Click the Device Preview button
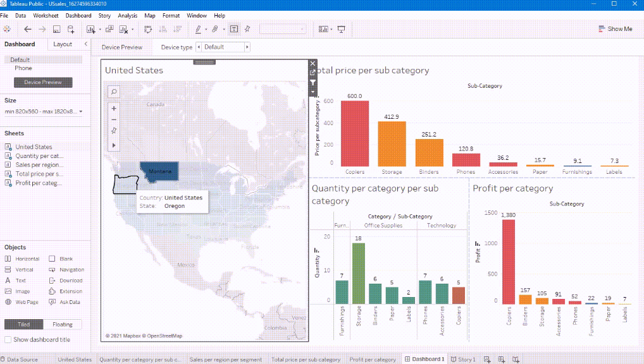The width and height of the screenshot is (644, 364). pos(43,82)
